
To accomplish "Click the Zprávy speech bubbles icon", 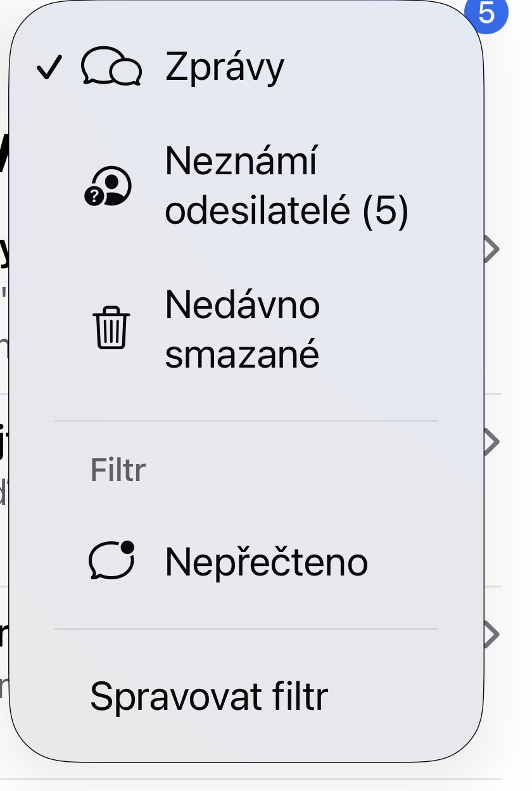I will click(x=111, y=68).
